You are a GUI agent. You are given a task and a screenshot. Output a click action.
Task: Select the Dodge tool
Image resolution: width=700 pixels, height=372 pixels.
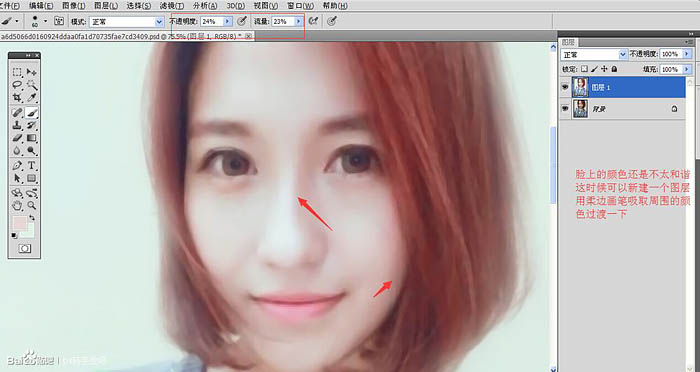pyautogui.click(x=31, y=150)
